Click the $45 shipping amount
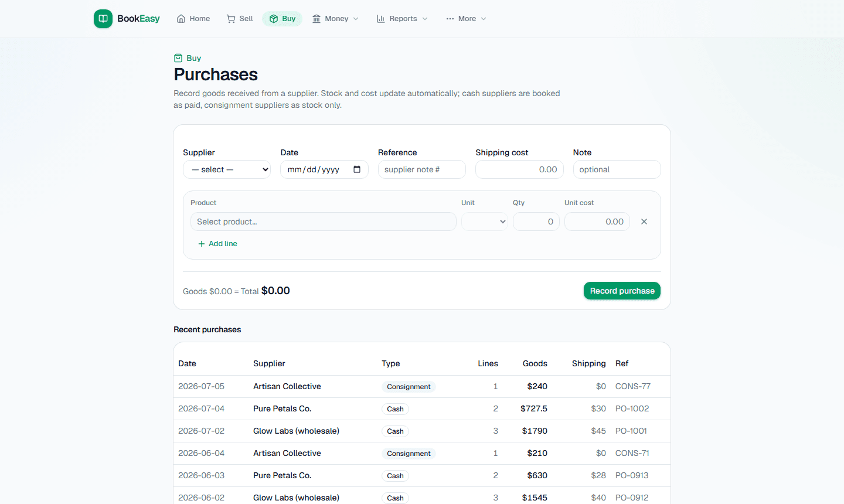The image size is (844, 504). click(x=598, y=431)
